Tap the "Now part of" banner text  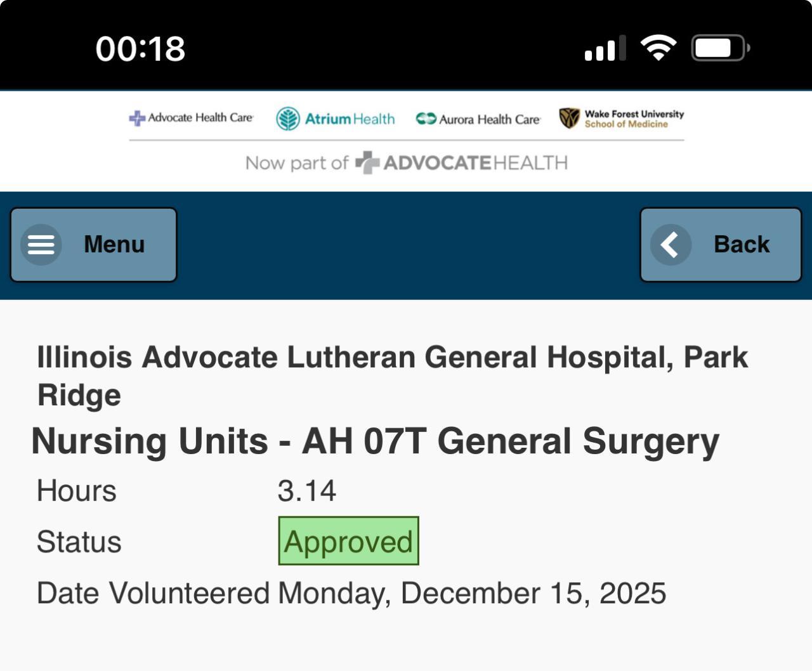[296, 164]
